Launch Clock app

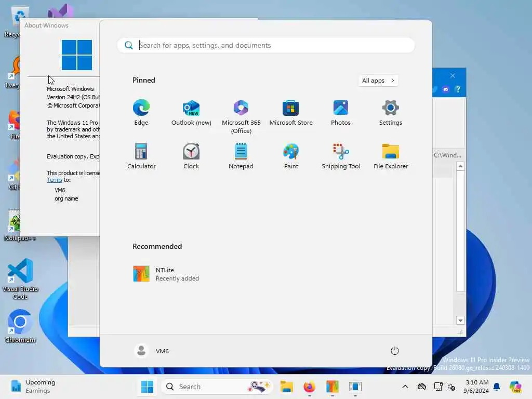(x=191, y=156)
